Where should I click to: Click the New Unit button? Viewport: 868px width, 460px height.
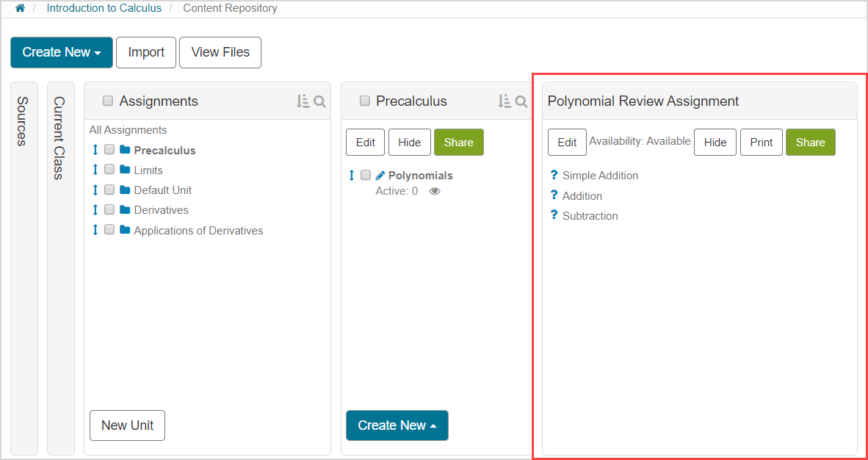point(127,425)
